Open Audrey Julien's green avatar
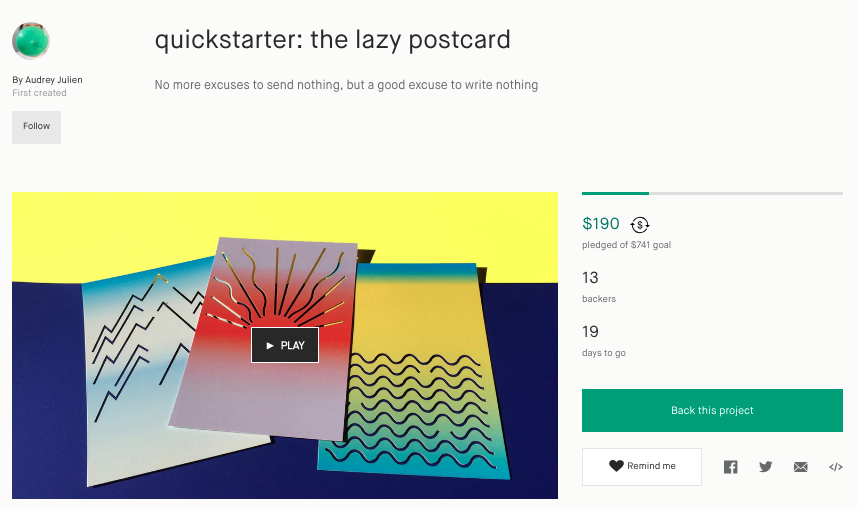 (31, 40)
